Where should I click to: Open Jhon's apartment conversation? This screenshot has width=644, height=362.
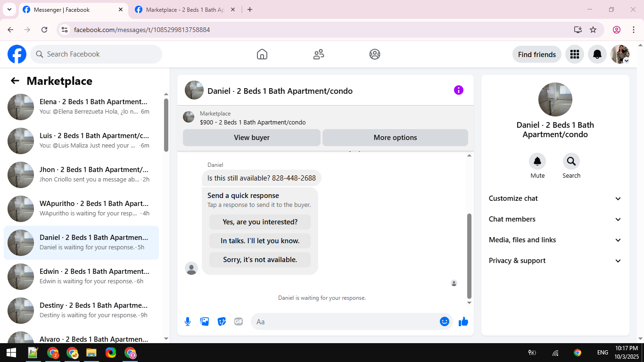click(x=81, y=175)
